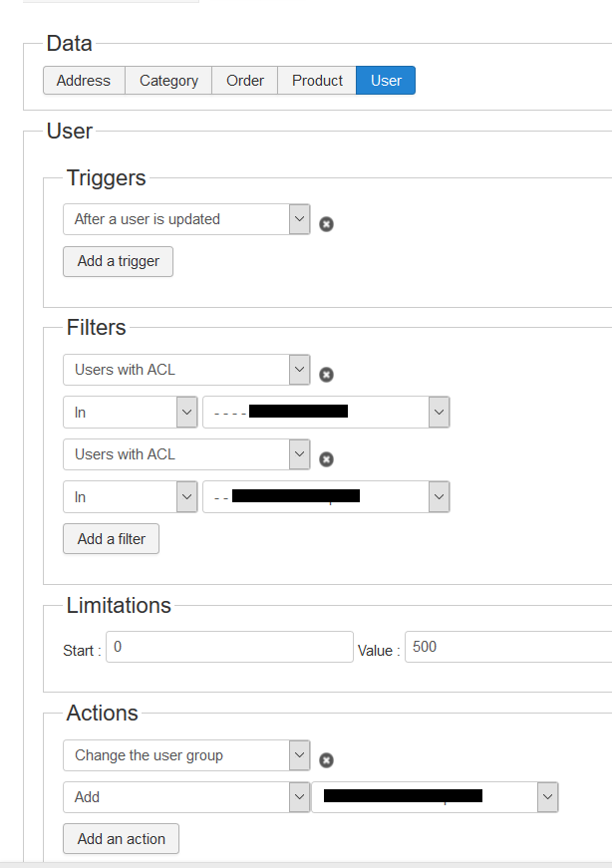Expand the action's user group value dropdown

click(435, 797)
